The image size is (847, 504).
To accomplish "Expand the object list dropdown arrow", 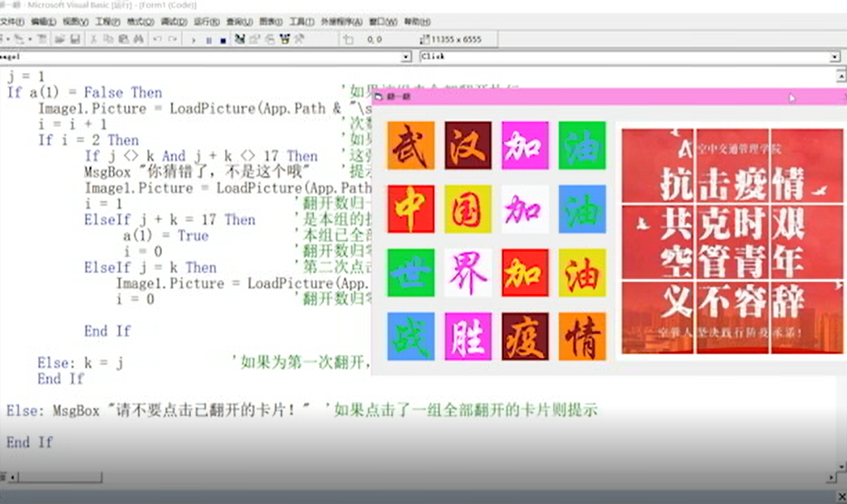I will click(x=406, y=57).
